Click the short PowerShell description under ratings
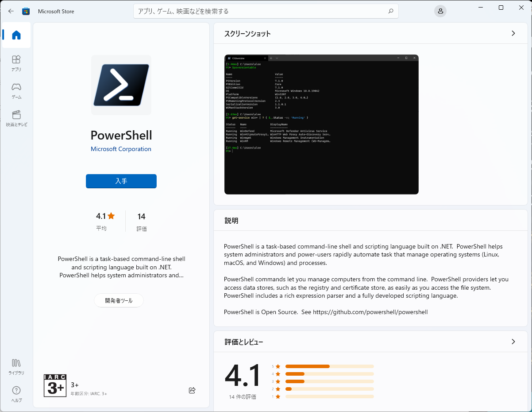Screen dimensions: 532x412 coord(121,267)
